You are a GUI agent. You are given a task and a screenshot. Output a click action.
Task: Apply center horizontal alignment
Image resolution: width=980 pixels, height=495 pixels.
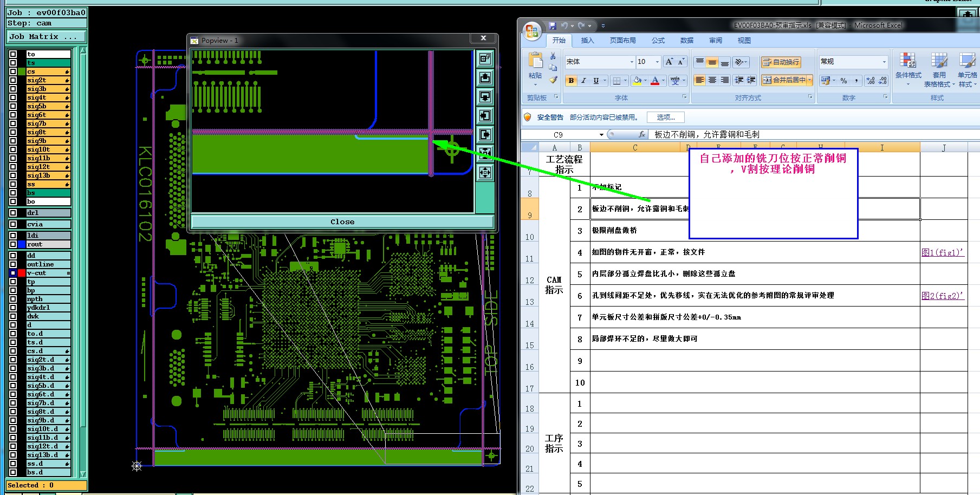click(712, 80)
